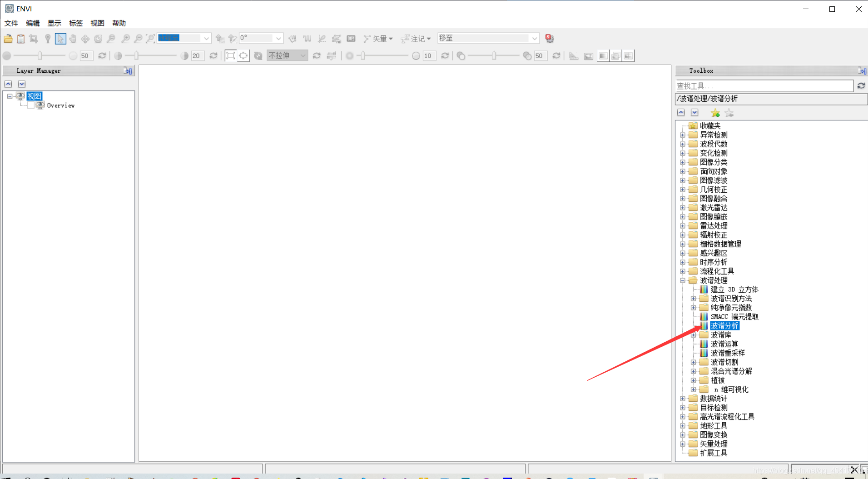Image resolution: width=868 pixels, height=479 pixels.
Task: Select the Cursor Value pin tool
Action: [x=47, y=39]
